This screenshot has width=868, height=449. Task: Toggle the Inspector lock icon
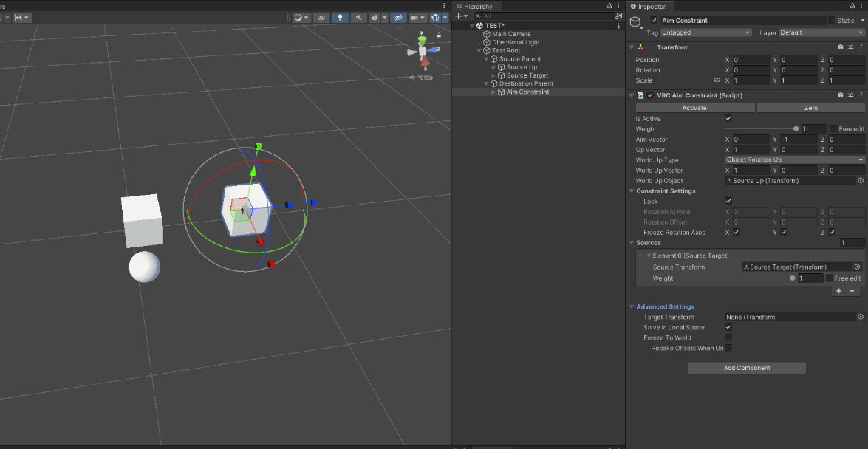(x=852, y=6)
